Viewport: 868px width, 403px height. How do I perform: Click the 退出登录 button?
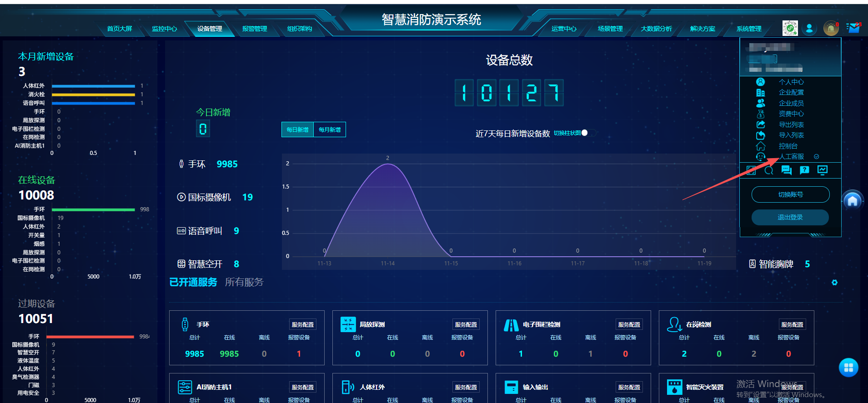click(x=790, y=217)
